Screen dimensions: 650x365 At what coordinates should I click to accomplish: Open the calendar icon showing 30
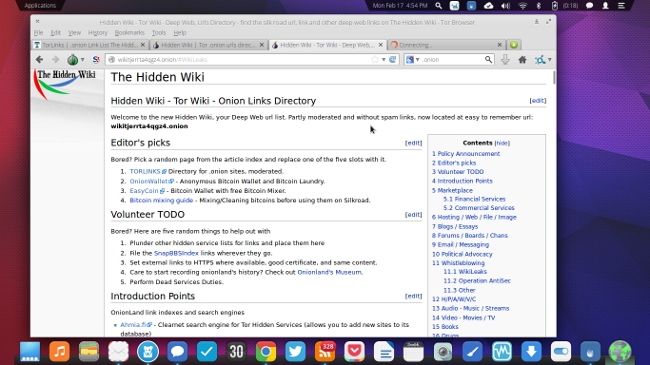click(x=236, y=352)
